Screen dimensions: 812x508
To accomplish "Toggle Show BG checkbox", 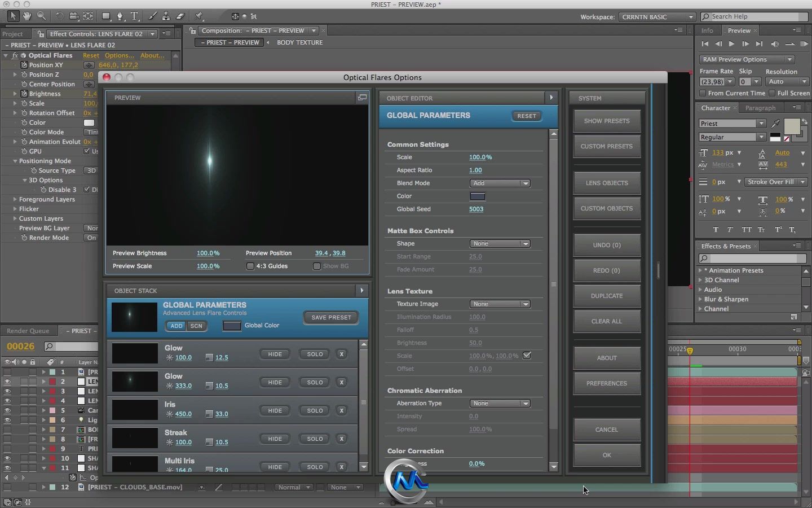I will click(x=316, y=266).
